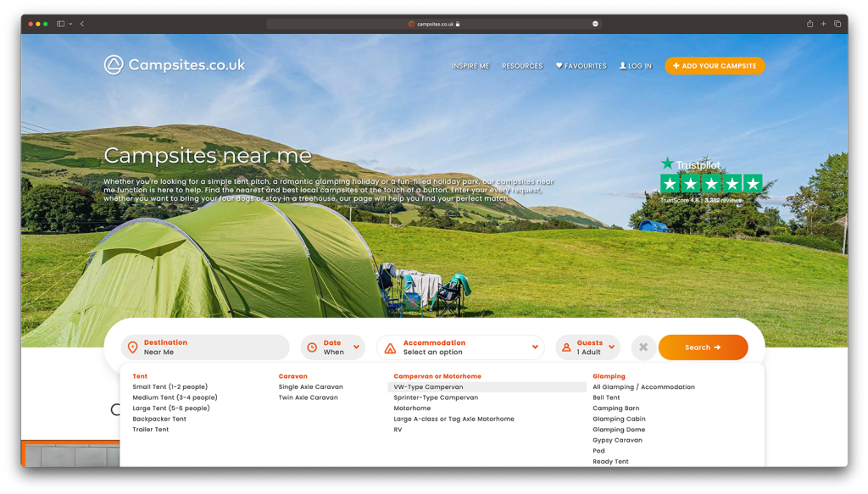Clear the search with the X button
The width and height of the screenshot is (868, 494).
click(x=643, y=347)
